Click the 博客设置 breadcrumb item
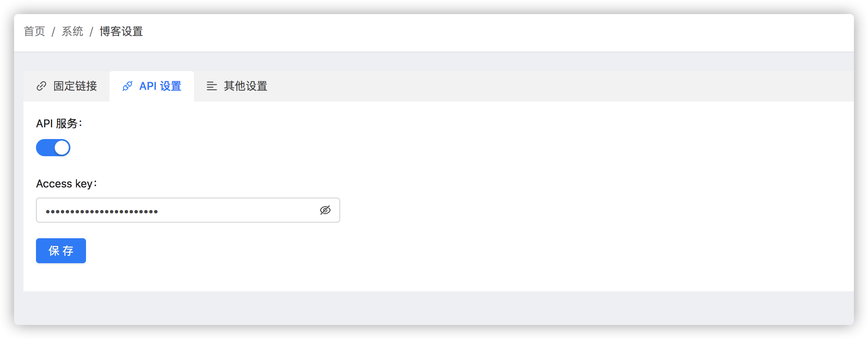The image size is (868, 339). (121, 31)
